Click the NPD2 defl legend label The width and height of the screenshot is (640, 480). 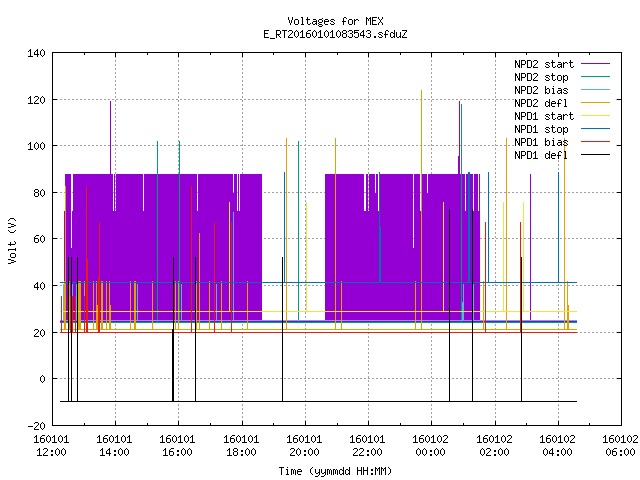(x=541, y=103)
